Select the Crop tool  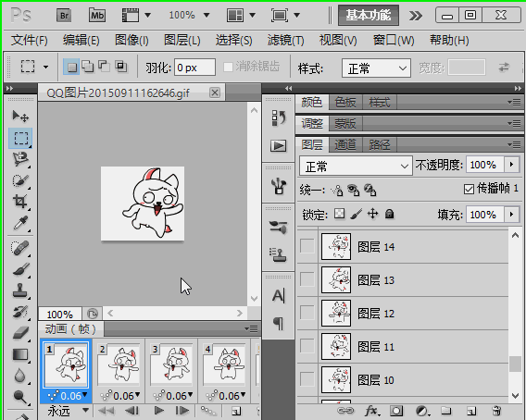20,202
